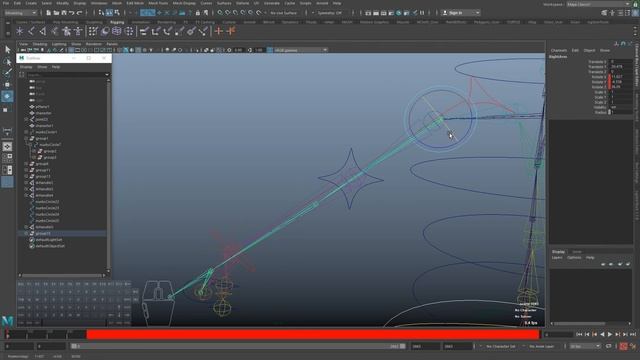Create a Cluster deformer from the shelf

click(x=129, y=31)
